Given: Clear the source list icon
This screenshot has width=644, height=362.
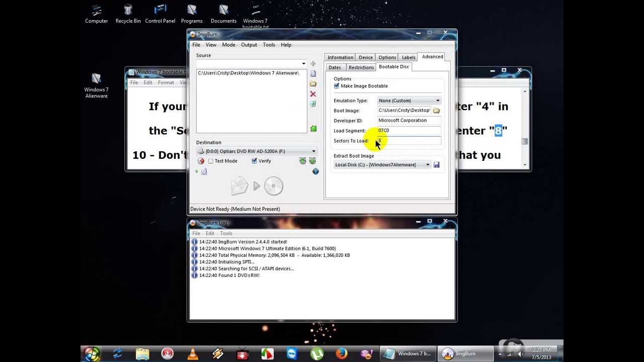Looking at the screenshot, I should [313, 104].
